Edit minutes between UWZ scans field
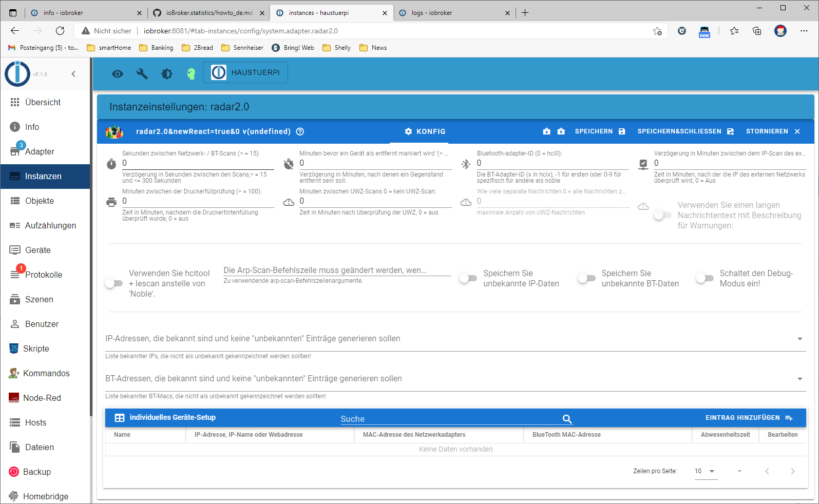The width and height of the screenshot is (819, 504). [375, 201]
